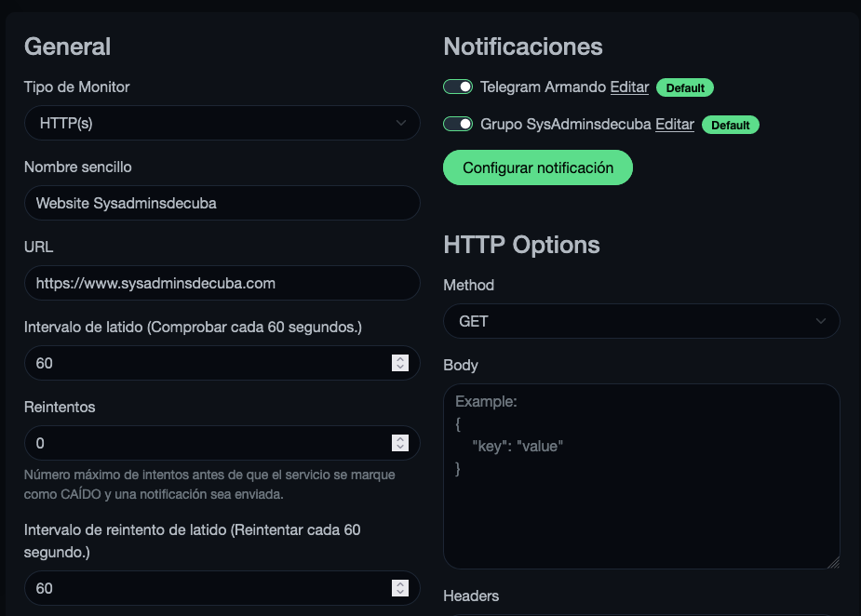Toggle the Telegram Armando notification switch

tap(458, 87)
